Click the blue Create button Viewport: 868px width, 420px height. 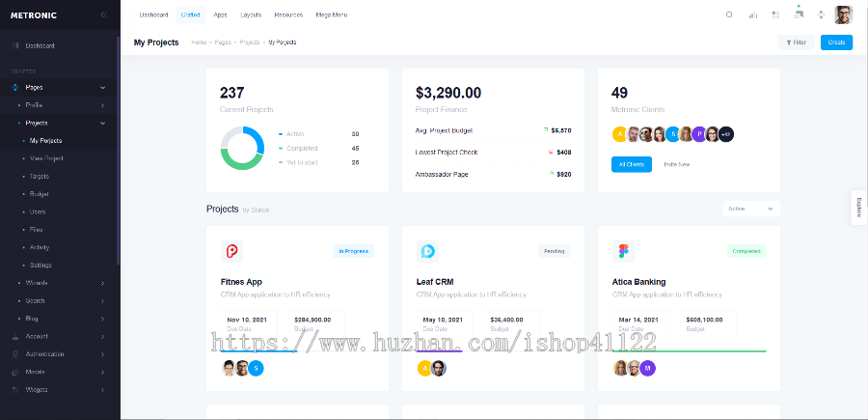(x=836, y=42)
